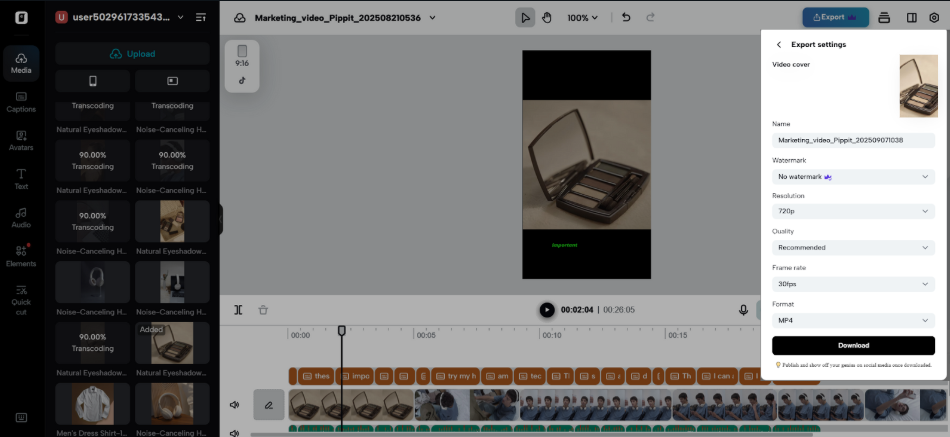Open the Frame rate 30fps dropdown
950x437 pixels.
tap(853, 284)
